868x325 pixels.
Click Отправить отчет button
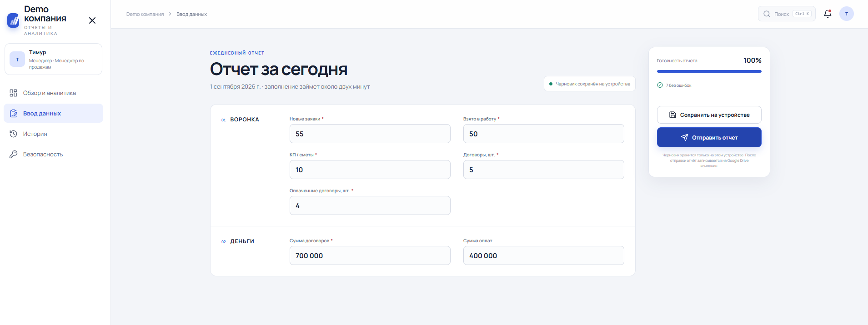tap(709, 137)
